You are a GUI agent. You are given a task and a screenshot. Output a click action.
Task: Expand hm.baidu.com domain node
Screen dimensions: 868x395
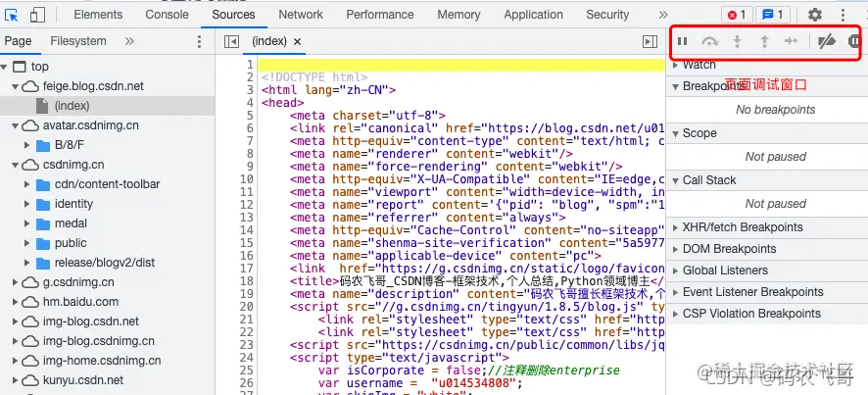[x=15, y=302]
